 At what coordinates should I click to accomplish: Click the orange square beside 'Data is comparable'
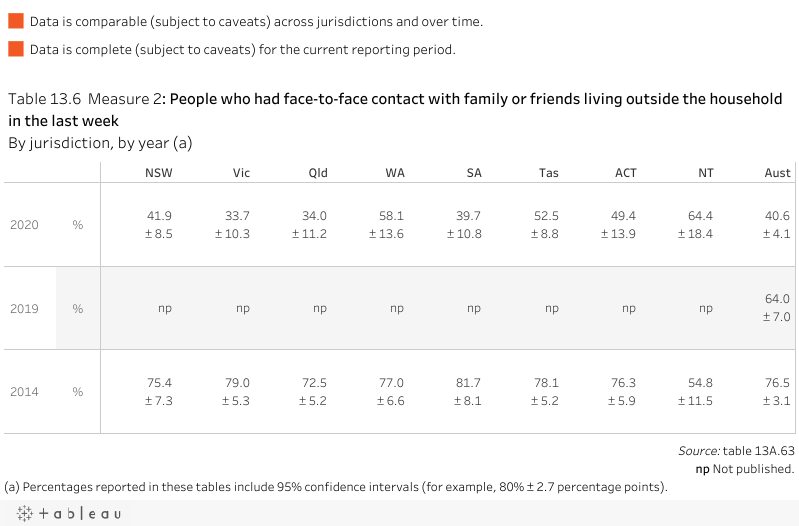pos(16,21)
